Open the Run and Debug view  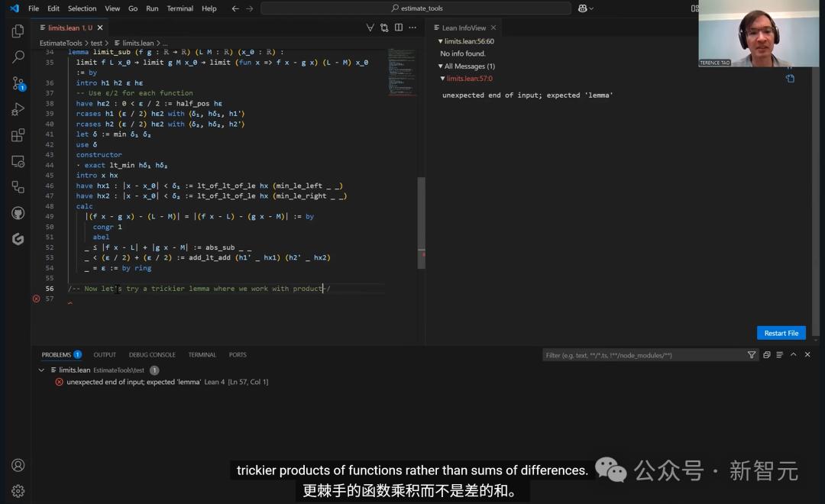[x=18, y=109]
